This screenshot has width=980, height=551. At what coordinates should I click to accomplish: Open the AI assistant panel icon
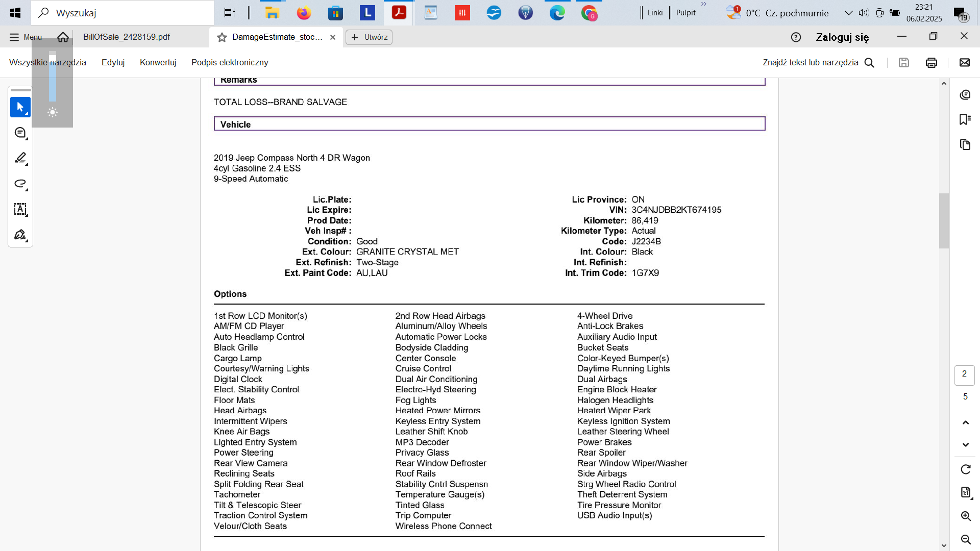point(965,95)
